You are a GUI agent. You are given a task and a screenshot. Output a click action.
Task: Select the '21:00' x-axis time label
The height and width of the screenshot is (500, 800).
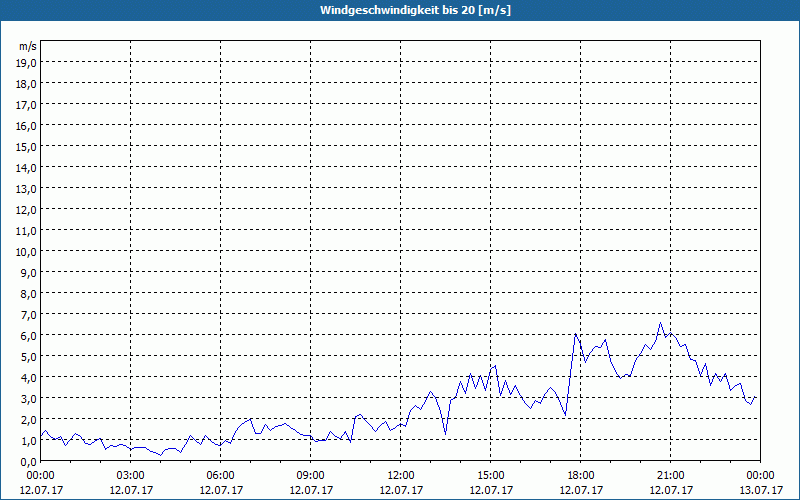coord(670,476)
